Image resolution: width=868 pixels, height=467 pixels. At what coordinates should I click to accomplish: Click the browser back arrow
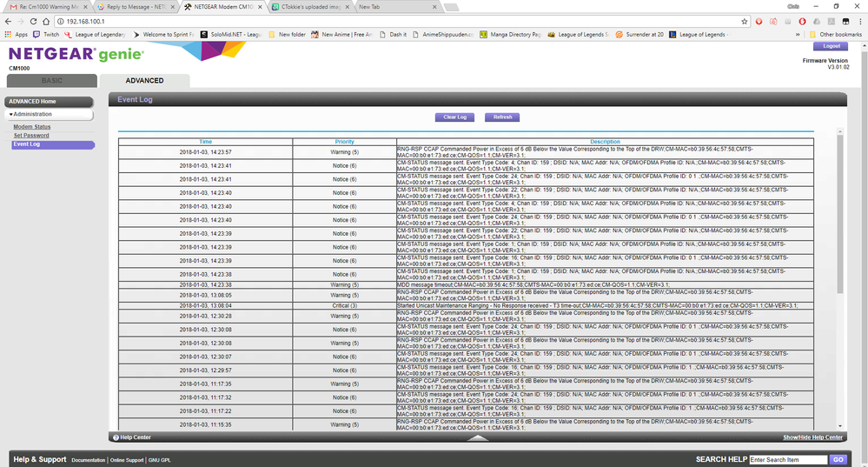point(10,21)
